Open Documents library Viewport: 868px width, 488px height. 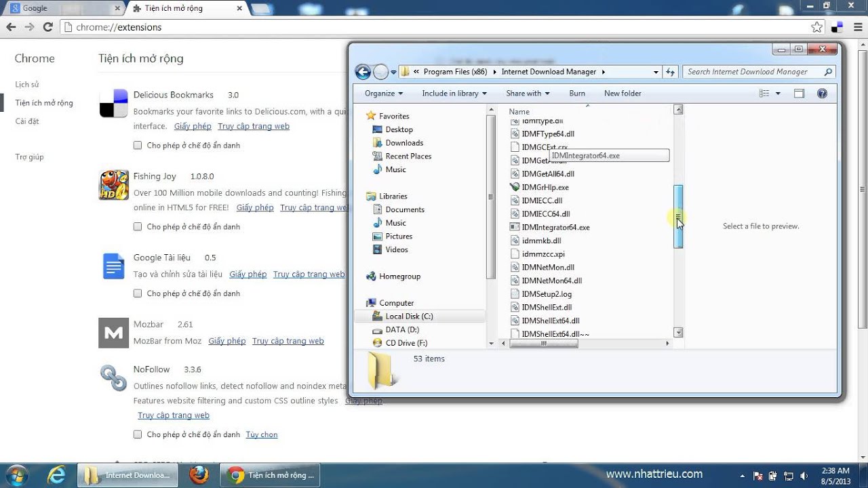pyautogui.click(x=399, y=209)
